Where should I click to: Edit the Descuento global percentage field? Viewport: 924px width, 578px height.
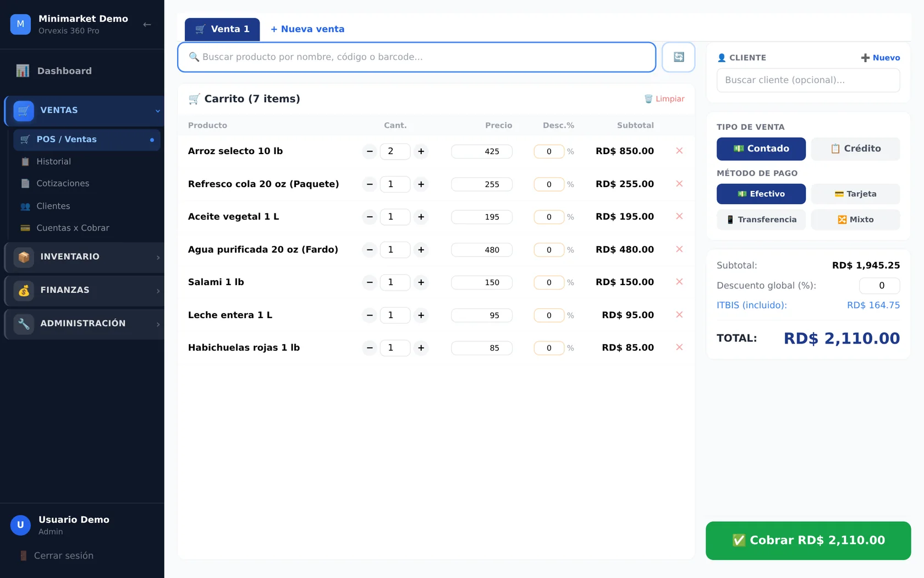tap(879, 286)
